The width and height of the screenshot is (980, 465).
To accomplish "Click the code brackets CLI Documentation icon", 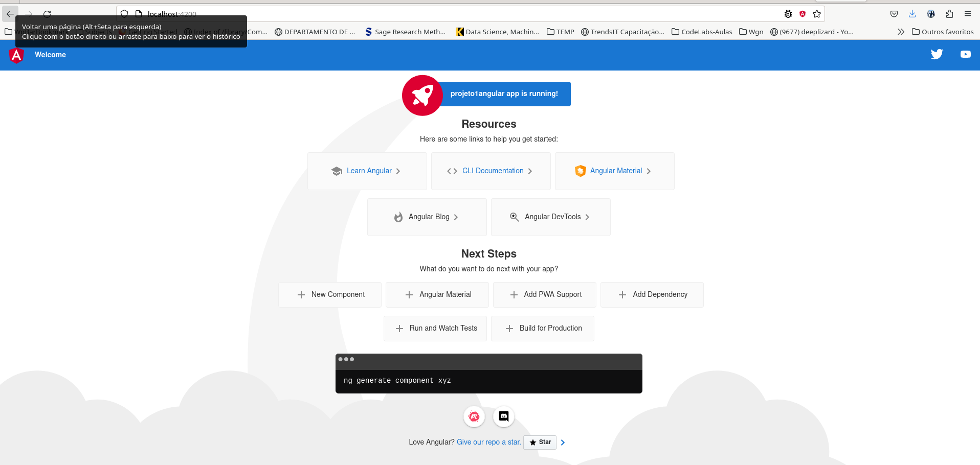I will tap(452, 171).
